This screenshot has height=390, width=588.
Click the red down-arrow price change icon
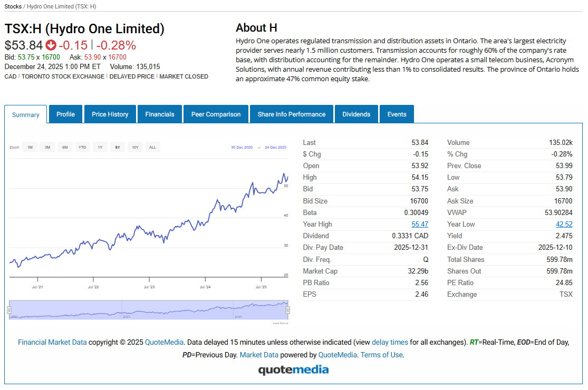click(x=51, y=45)
